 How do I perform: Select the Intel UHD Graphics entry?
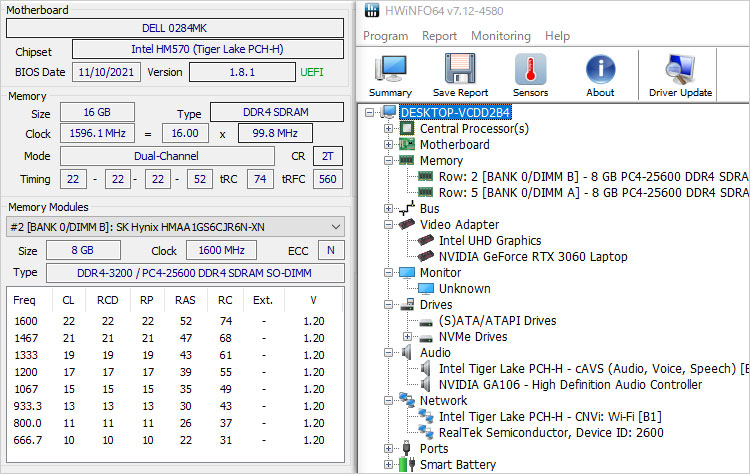pos(490,240)
